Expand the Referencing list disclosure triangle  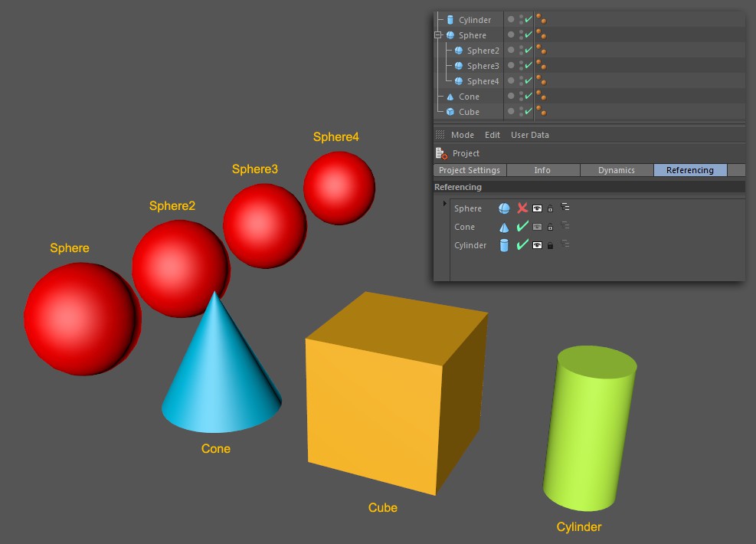(x=444, y=204)
